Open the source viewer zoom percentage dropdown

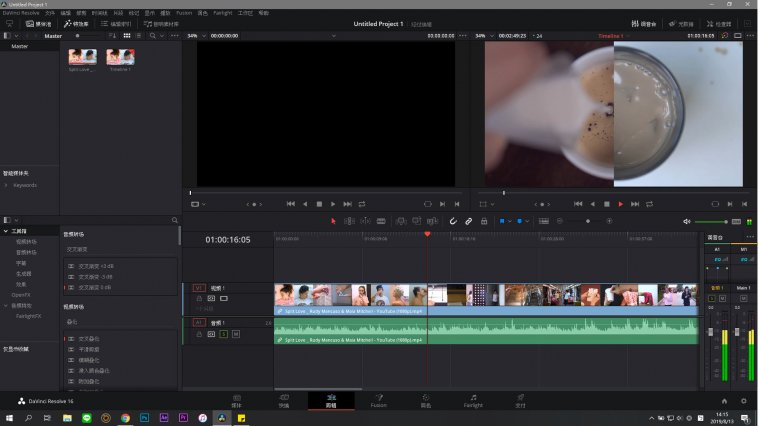click(193, 35)
